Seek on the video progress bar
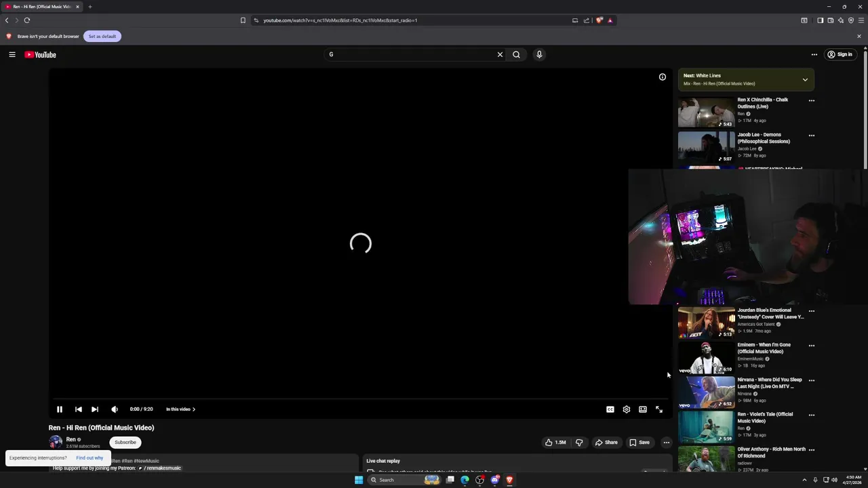Image resolution: width=868 pixels, height=488 pixels. pos(360,399)
